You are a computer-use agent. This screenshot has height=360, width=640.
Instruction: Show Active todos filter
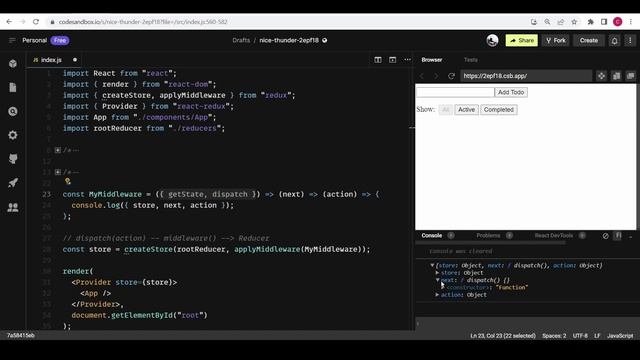point(466,110)
